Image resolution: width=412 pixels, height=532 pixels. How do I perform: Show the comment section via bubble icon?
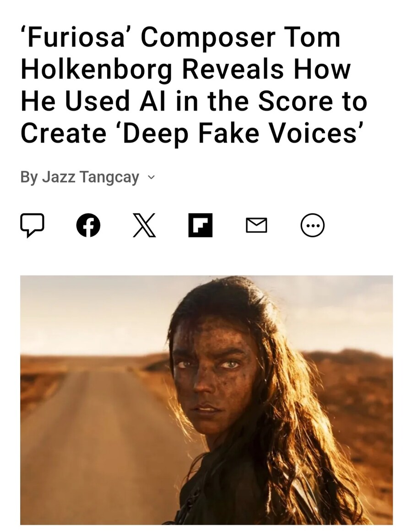tap(32, 225)
